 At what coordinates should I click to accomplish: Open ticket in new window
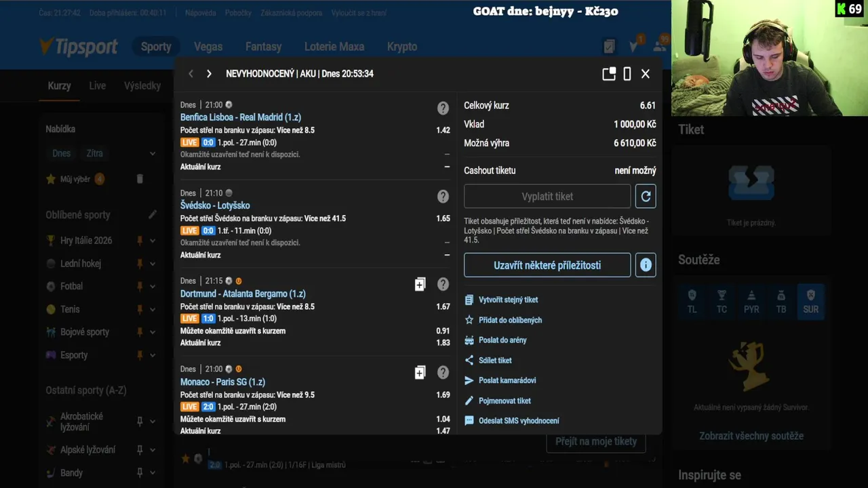coord(609,74)
